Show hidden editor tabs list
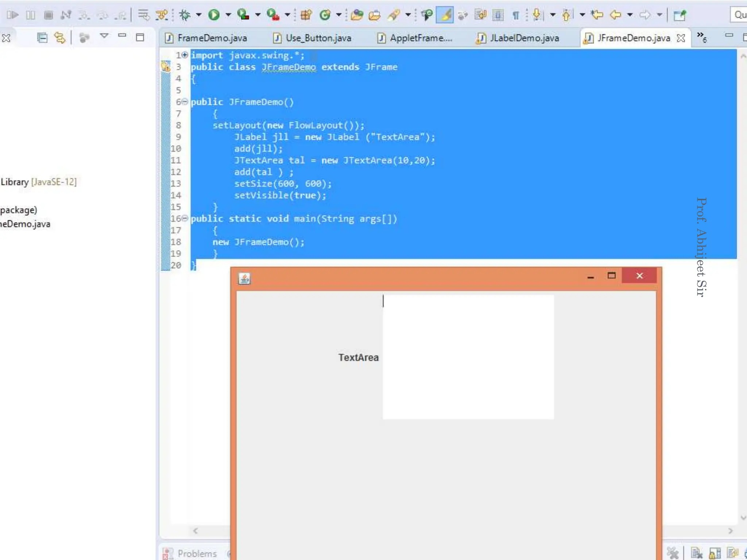The width and height of the screenshot is (747, 560). [x=701, y=36]
